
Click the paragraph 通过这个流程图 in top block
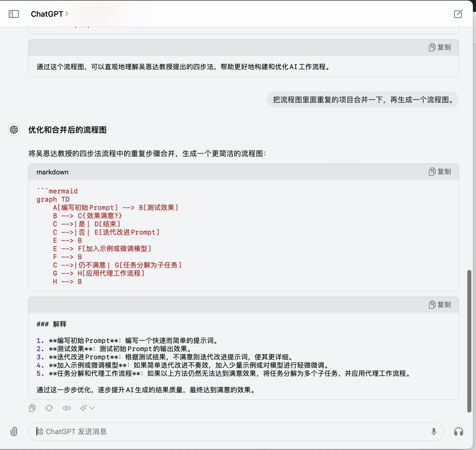(184, 67)
